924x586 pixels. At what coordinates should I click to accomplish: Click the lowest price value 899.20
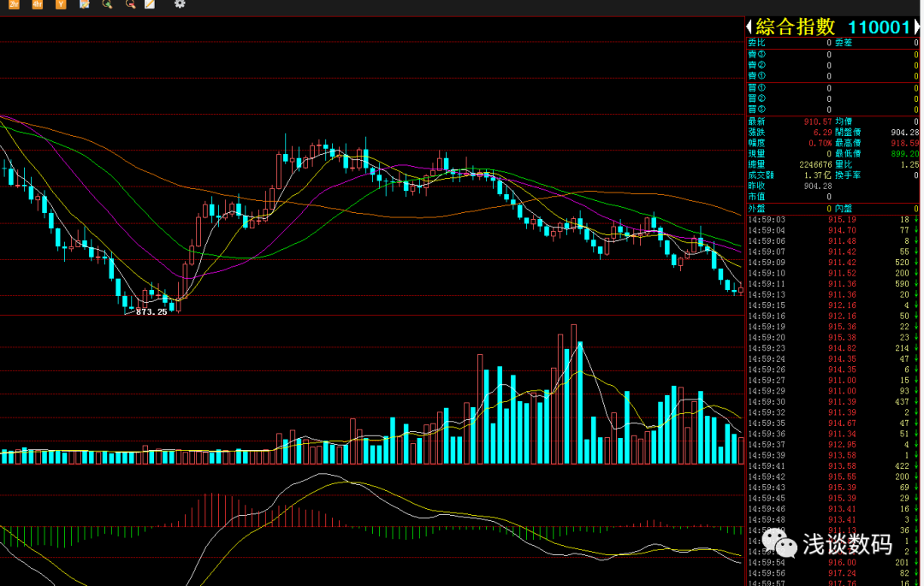click(905, 154)
